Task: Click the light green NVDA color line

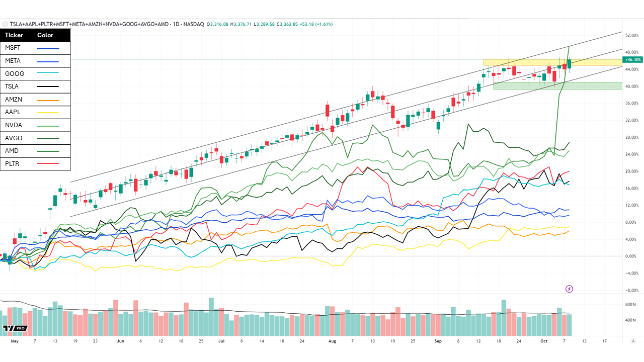Action: 48,126
